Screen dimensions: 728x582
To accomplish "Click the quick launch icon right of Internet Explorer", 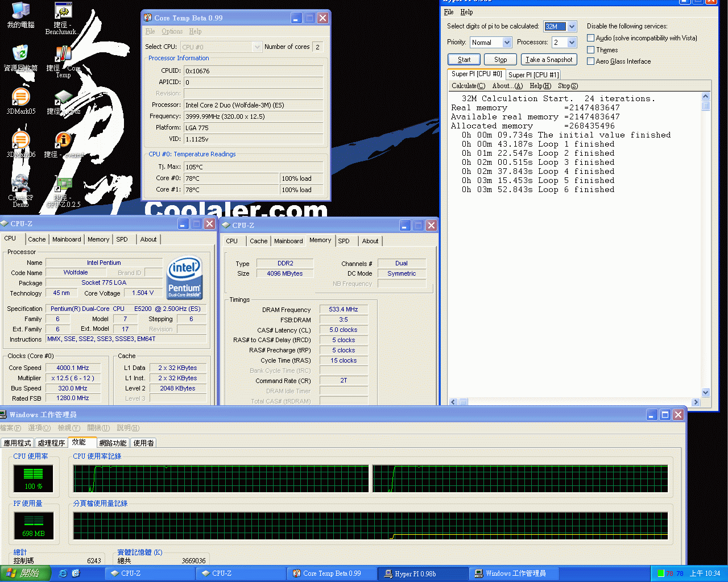I will (x=76, y=573).
